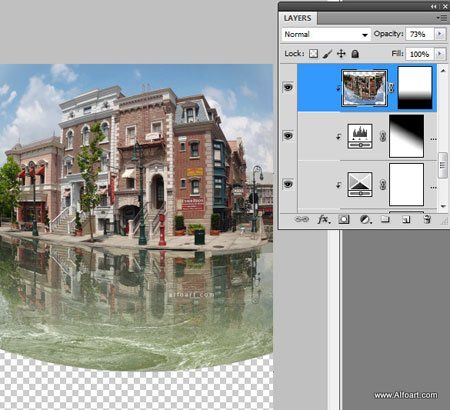Open the Opacity slider arrow
The height and width of the screenshot is (410, 450).
click(x=440, y=34)
